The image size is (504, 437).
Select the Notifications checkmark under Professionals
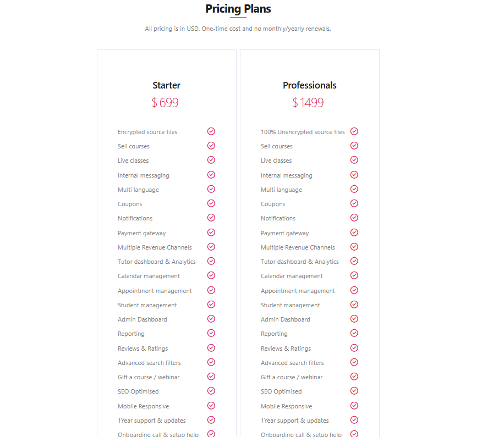[354, 218]
